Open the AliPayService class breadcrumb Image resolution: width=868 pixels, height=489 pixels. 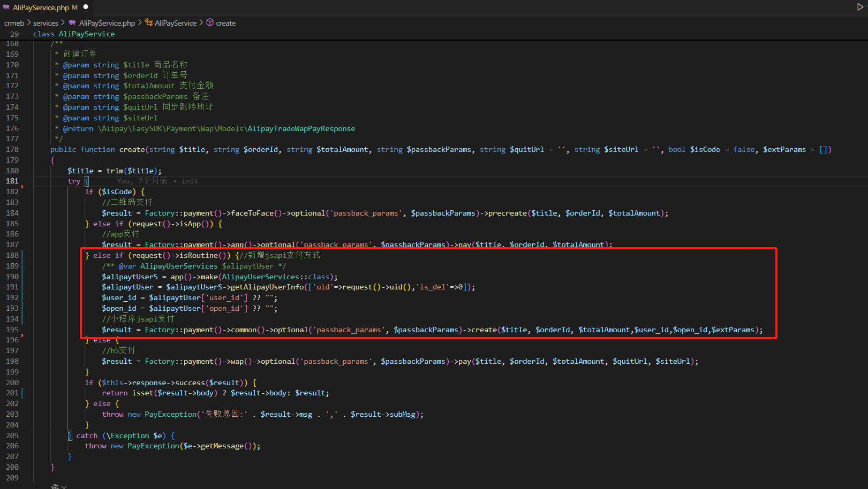coord(176,23)
